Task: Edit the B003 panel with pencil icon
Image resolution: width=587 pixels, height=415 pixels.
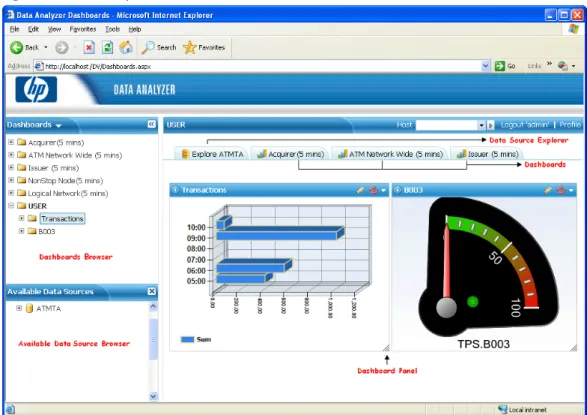Action: [x=548, y=190]
